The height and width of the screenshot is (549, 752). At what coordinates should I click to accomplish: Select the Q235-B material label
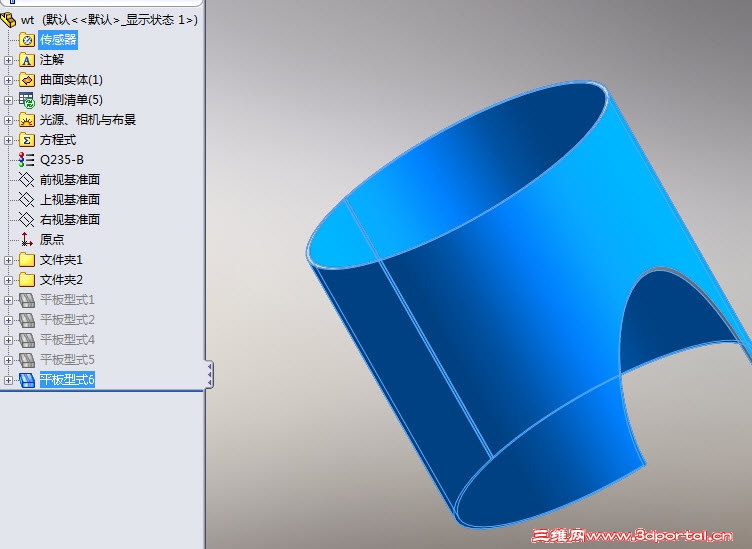(62, 160)
